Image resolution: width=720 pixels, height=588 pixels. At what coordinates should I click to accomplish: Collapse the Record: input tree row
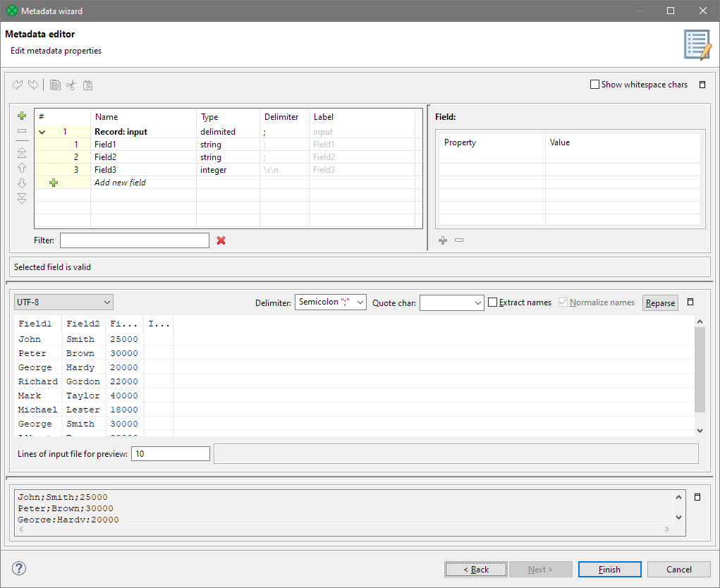42,132
